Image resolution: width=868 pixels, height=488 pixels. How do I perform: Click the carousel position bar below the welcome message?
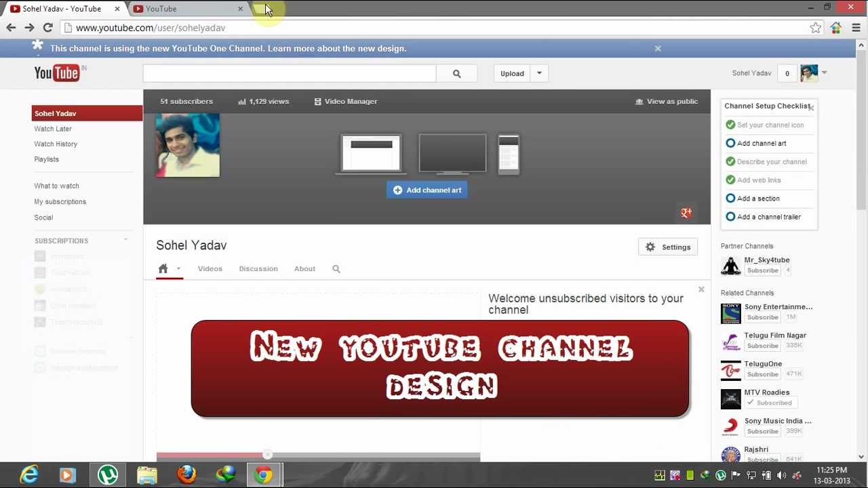click(x=268, y=455)
